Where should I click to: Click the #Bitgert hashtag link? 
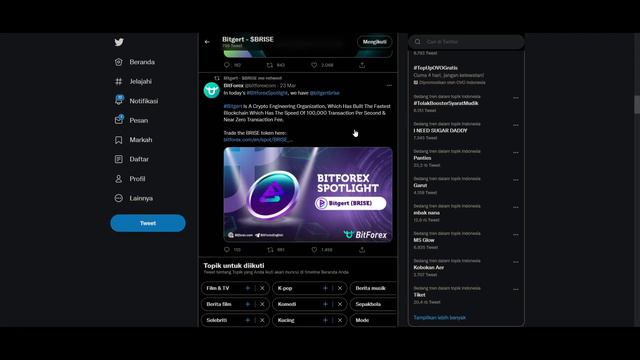pos(233,106)
